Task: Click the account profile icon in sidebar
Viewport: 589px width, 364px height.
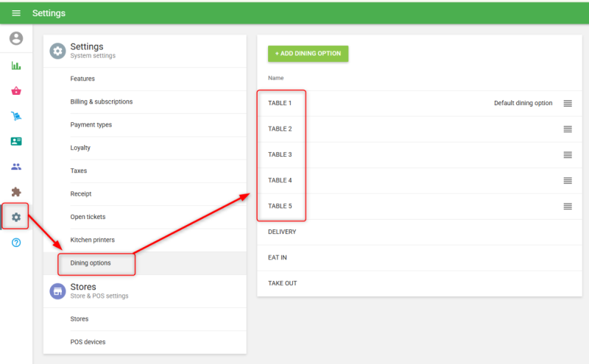Action: point(16,39)
